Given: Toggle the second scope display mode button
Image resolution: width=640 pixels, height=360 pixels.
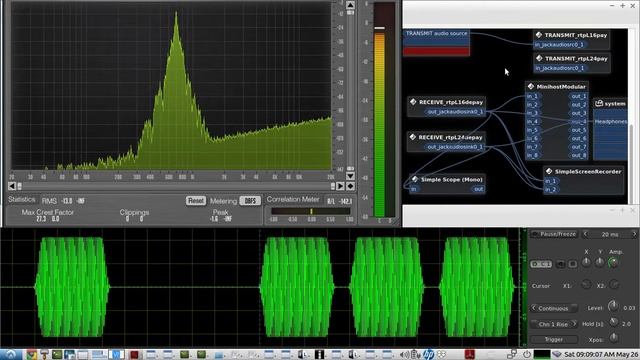Looking at the screenshot, I should (x=560, y=264).
